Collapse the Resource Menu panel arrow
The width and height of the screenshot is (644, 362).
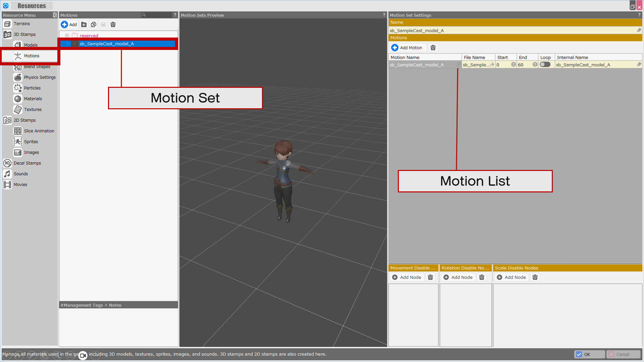pyautogui.click(x=55, y=15)
